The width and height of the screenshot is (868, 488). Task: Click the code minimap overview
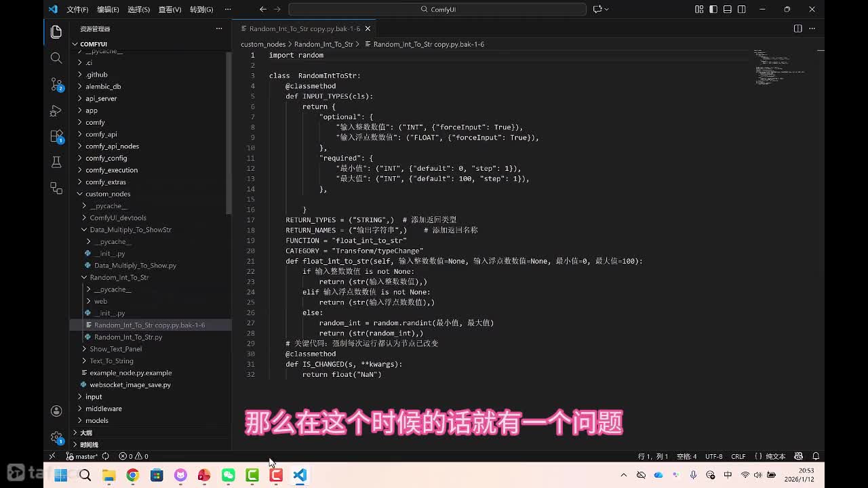tap(780, 68)
